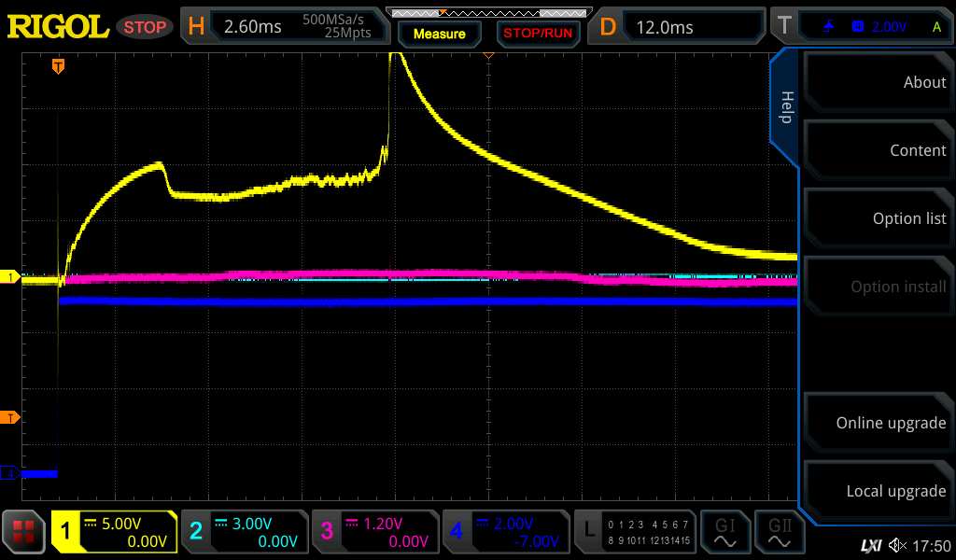Viewport: 956px width, 560px height.
Task: Toggle channel 1 with 5.00V scale
Action: (x=114, y=532)
